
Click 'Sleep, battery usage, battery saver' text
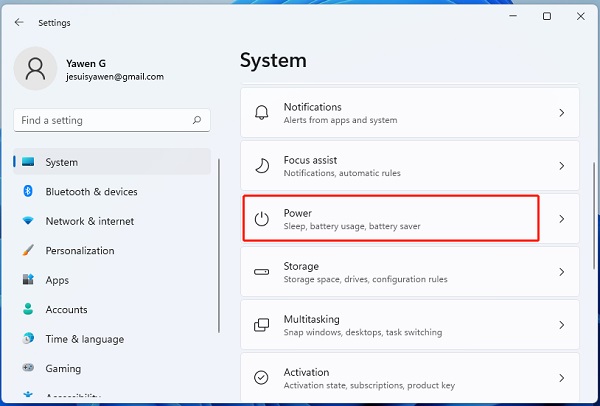coord(352,226)
